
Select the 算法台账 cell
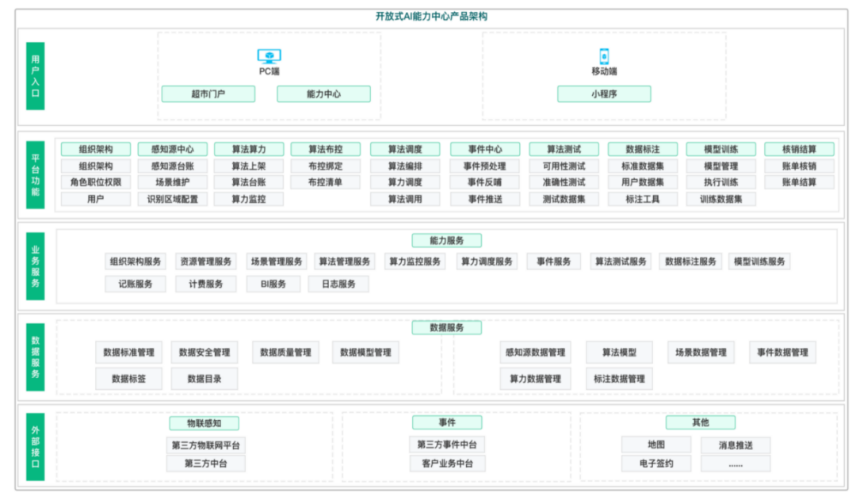(249, 182)
